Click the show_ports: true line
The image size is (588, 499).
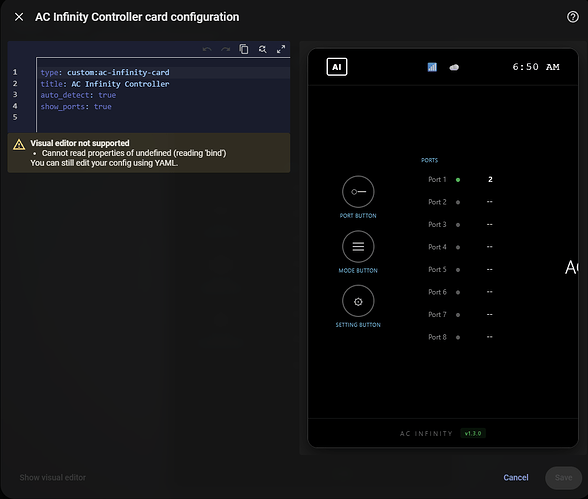pos(76,107)
